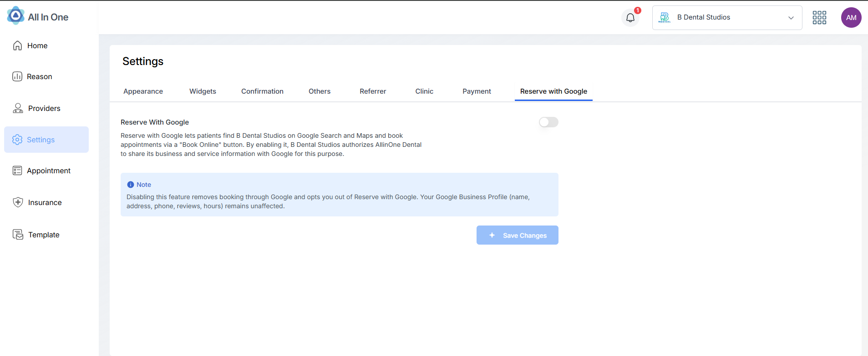Open the Confirmation tab

262,91
